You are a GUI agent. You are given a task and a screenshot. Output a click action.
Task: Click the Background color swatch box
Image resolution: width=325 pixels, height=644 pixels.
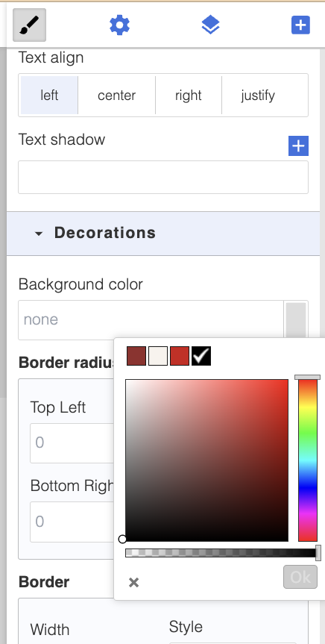(x=296, y=320)
